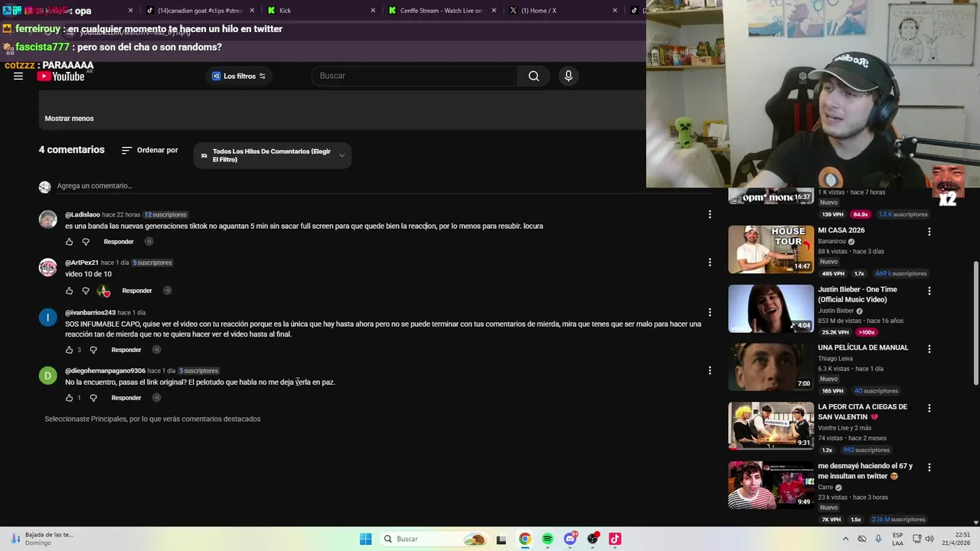Image resolution: width=980 pixels, height=551 pixels.
Task: Open the taskbar volume control
Action: coord(929,539)
